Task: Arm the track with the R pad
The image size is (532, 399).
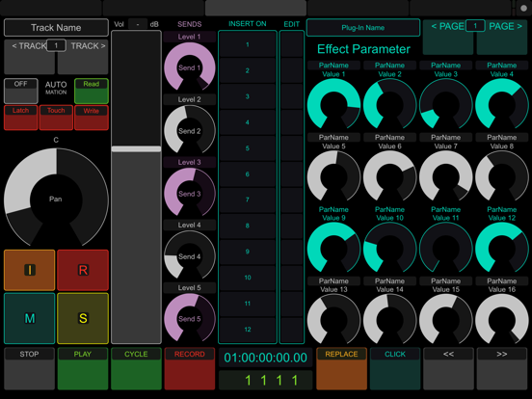Action: (x=83, y=270)
